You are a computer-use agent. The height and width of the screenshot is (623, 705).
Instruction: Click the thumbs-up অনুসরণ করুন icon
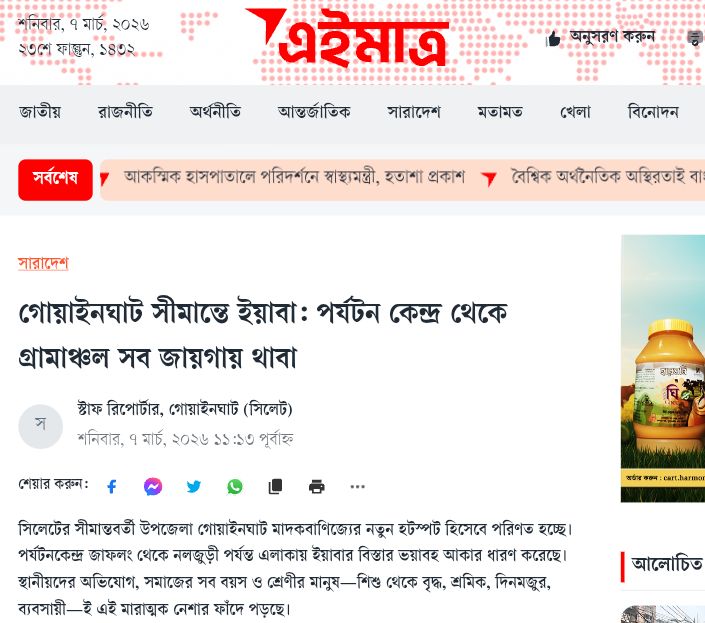[553, 39]
